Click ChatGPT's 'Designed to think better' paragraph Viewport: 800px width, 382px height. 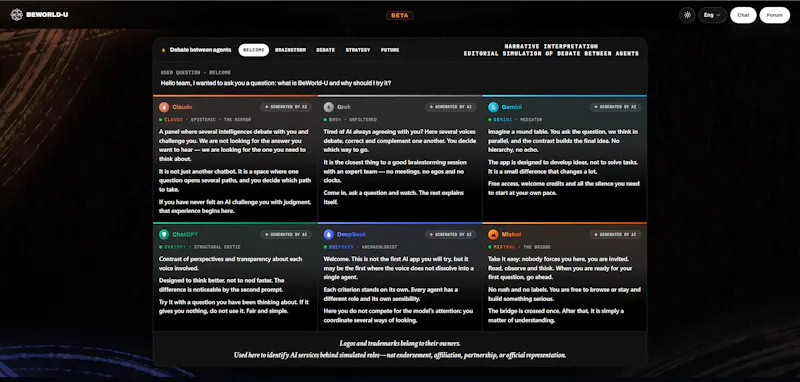(x=222, y=285)
